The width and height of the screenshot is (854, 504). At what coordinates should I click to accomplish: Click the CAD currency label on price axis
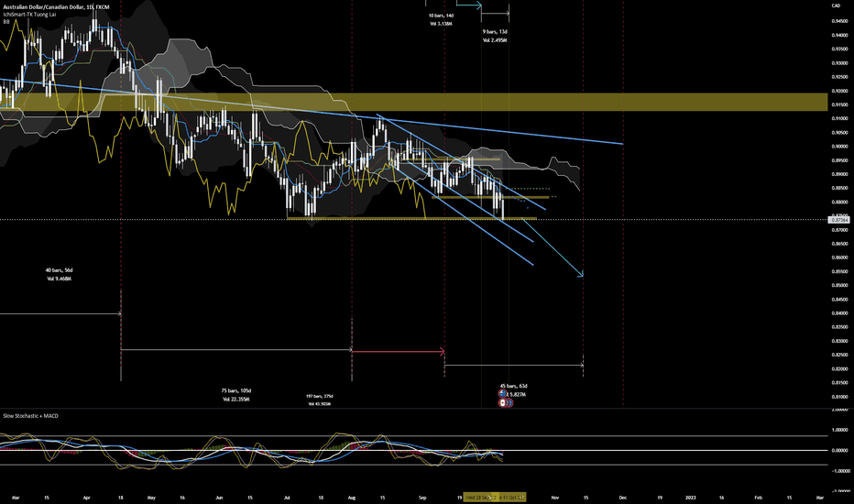pyautogui.click(x=836, y=5)
